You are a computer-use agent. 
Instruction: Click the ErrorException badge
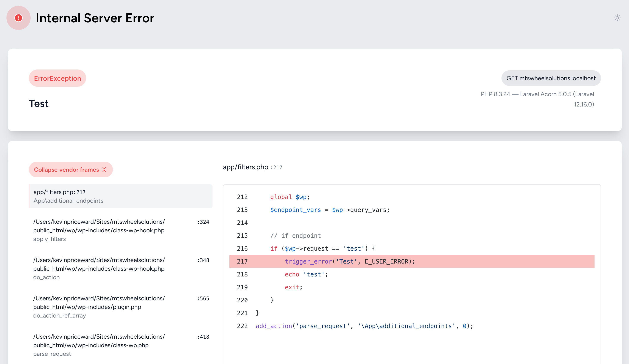(x=58, y=78)
